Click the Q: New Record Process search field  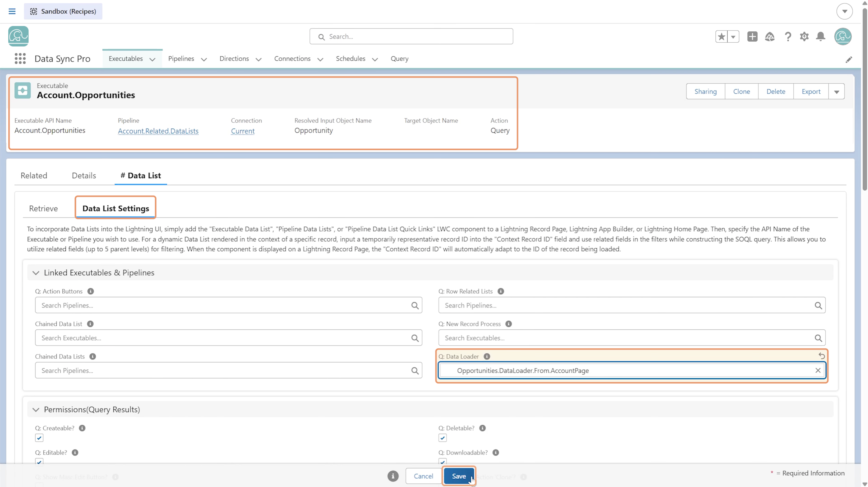point(632,338)
